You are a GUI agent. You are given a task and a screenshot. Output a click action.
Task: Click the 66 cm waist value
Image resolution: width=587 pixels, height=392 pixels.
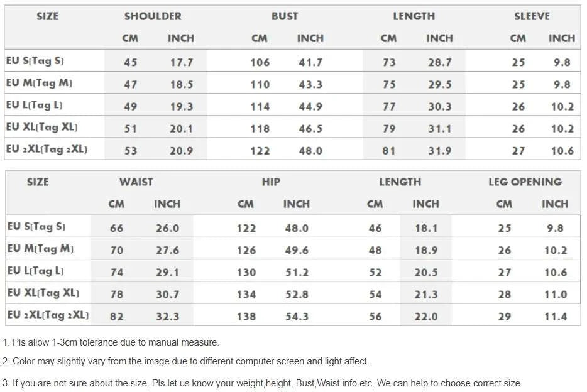[117, 228]
